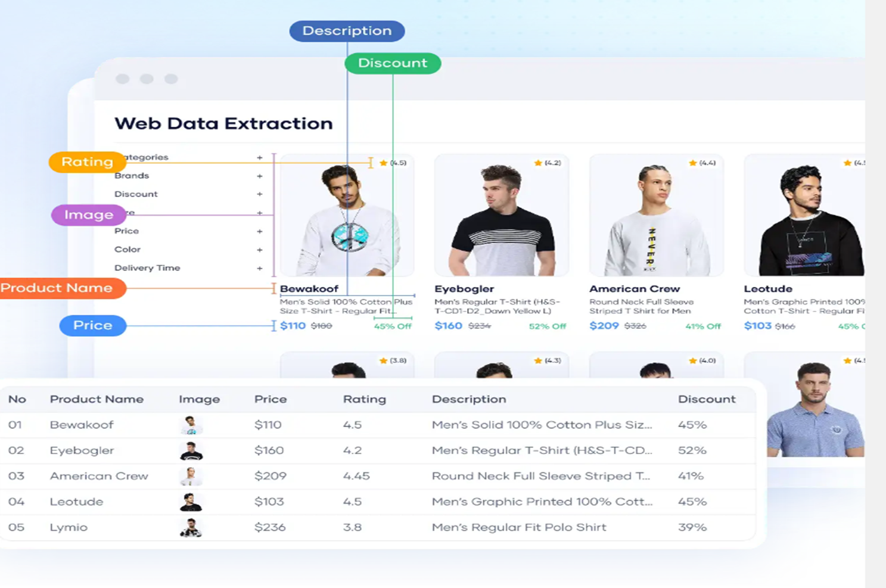This screenshot has height=588, width=886.
Task: Click the star icon beside the 4.0 rating
Action: [x=692, y=360]
